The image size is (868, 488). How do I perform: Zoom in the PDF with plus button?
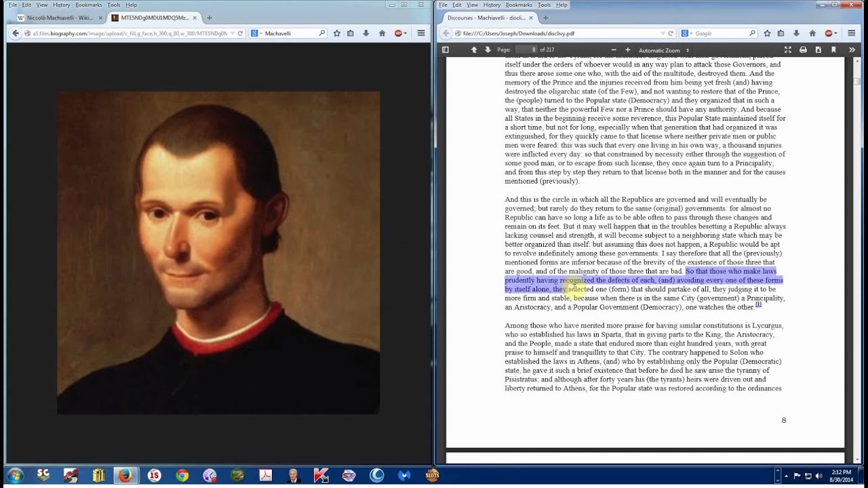pyautogui.click(x=627, y=49)
